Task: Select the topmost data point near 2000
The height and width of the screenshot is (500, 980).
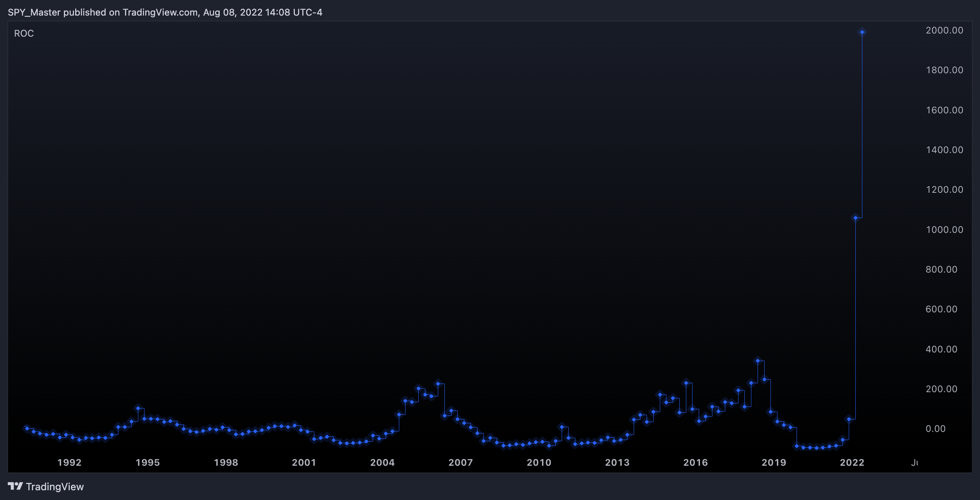Action: 862,32
